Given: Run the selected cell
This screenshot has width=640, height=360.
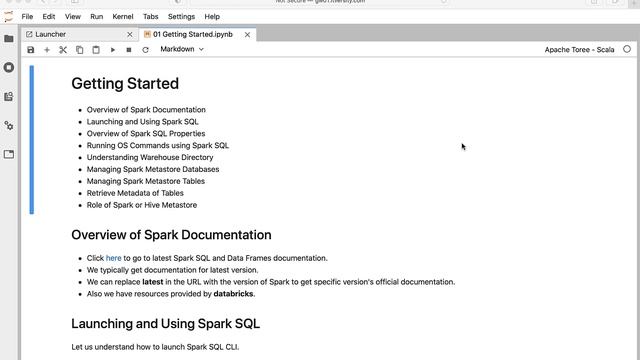Looking at the screenshot, I should 113,50.
